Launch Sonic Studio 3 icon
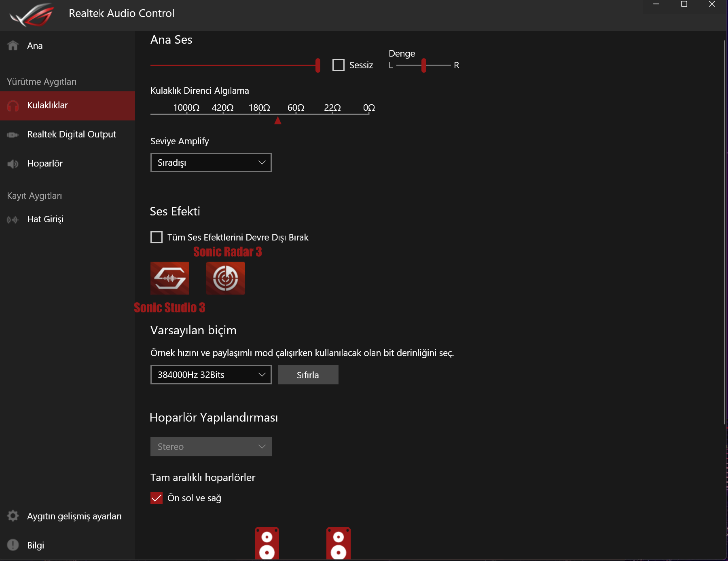 coord(170,278)
